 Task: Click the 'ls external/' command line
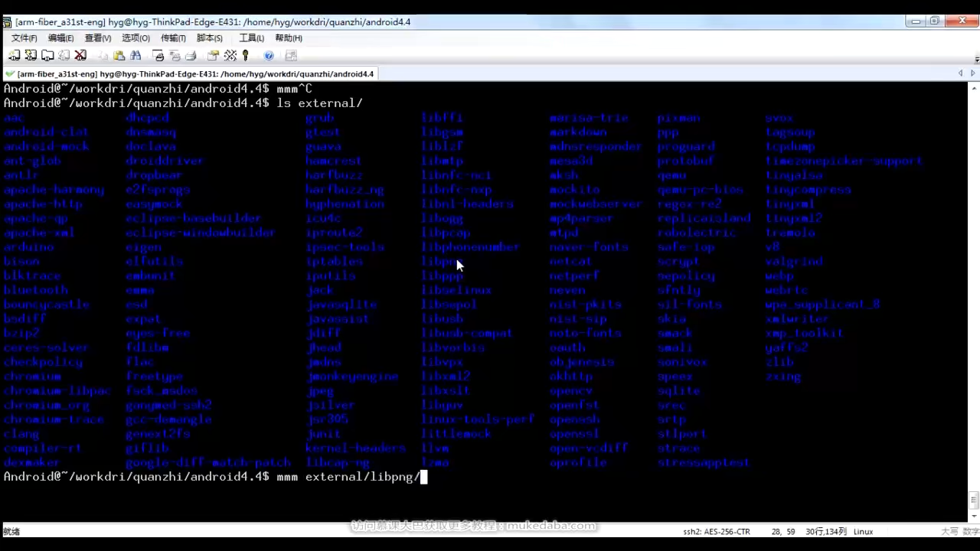point(183,103)
